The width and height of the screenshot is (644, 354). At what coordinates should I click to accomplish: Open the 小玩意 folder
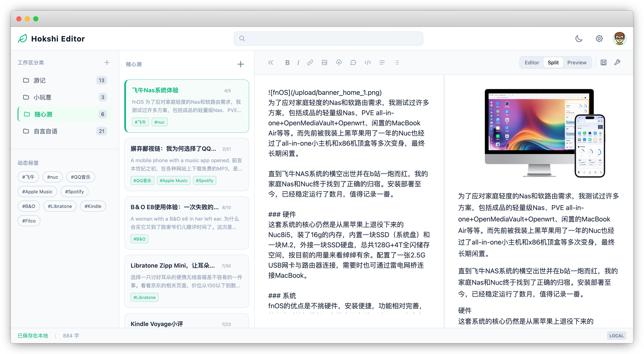coord(65,97)
